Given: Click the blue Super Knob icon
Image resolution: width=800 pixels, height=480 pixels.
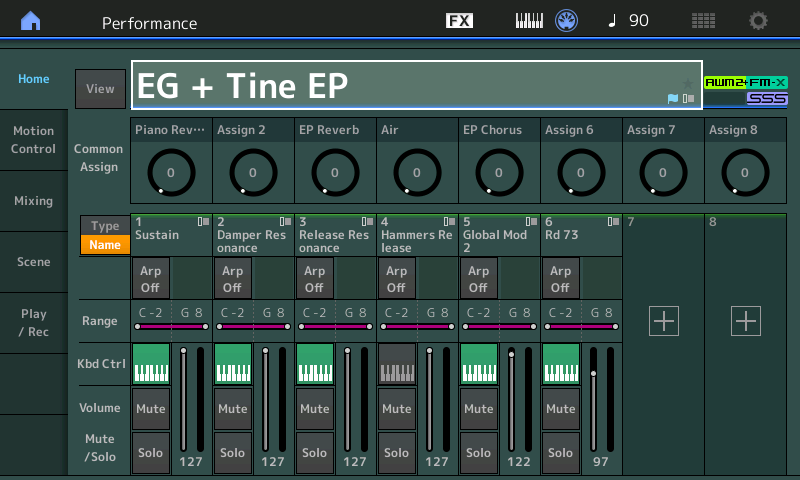Looking at the screenshot, I should coord(566,21).
